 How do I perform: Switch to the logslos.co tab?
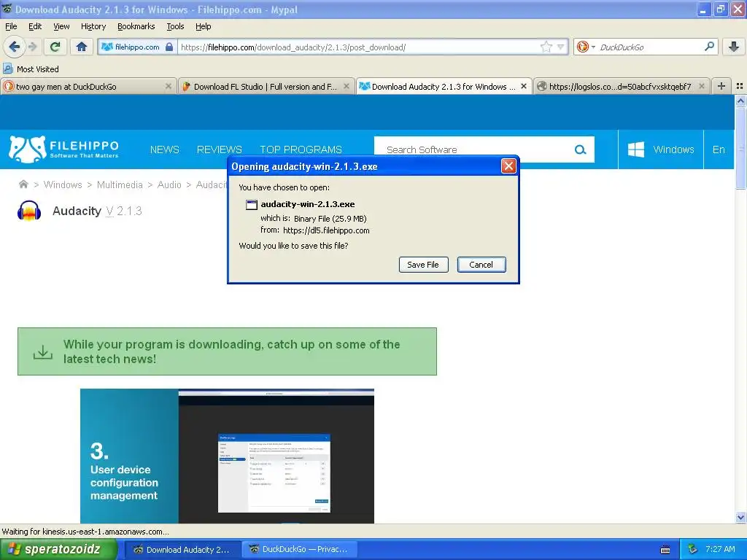pyautogui.click(x=622, y=86)
